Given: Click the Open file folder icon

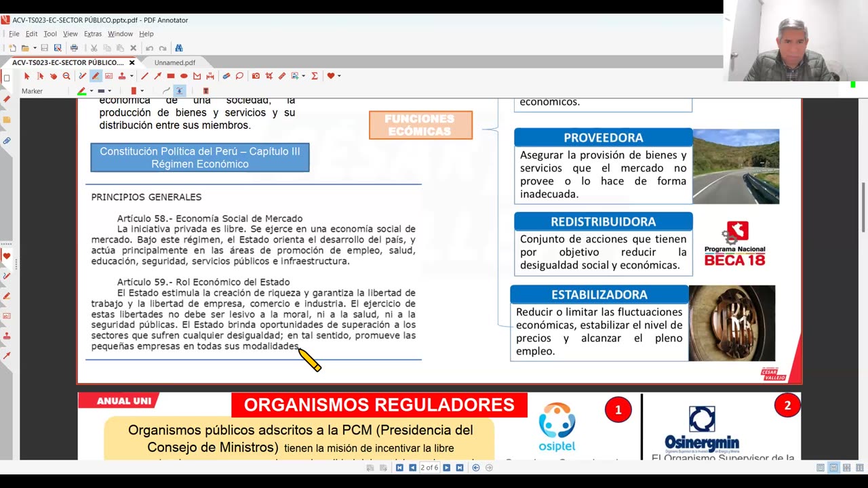Looking at the screenshot, I should coord(25,48).
